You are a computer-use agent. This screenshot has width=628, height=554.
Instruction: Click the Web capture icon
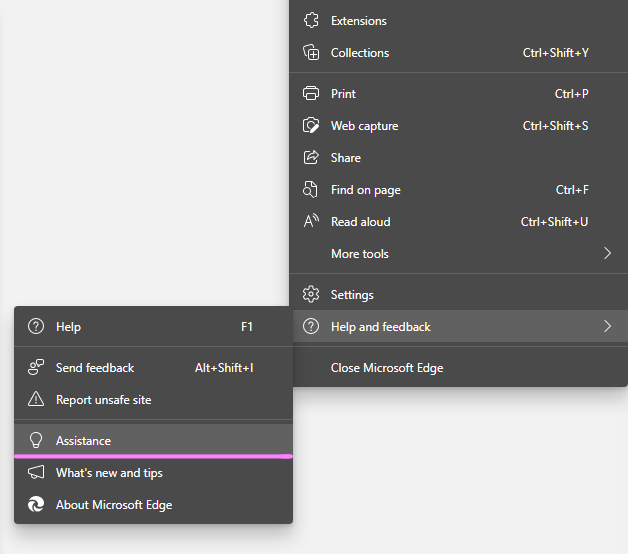(311, 125)
